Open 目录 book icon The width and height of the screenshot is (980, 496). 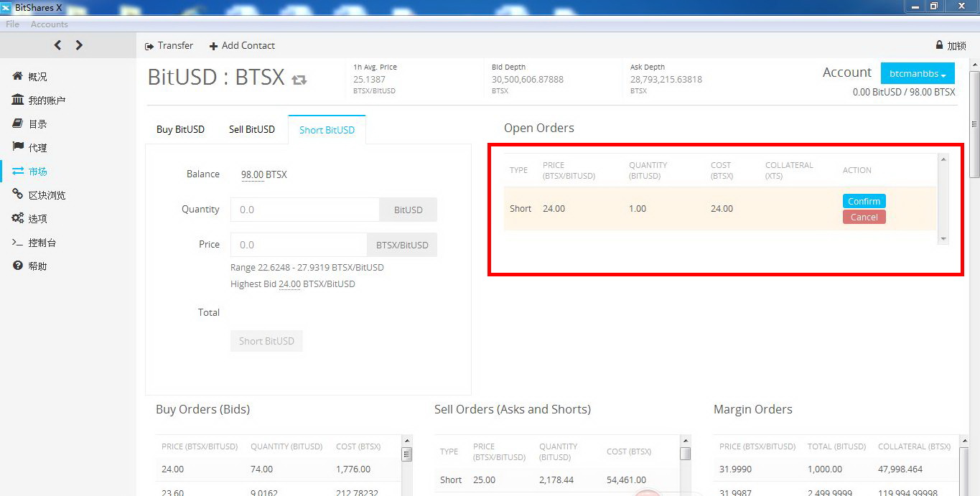18,123
